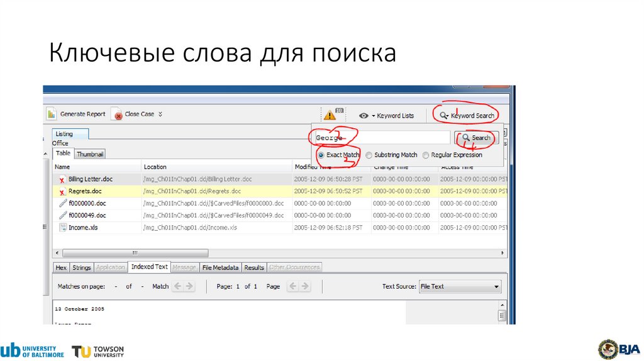Click modified time of Regrets.doc
The width and height of the screenshot is (644, 361).
click(328, 191)
